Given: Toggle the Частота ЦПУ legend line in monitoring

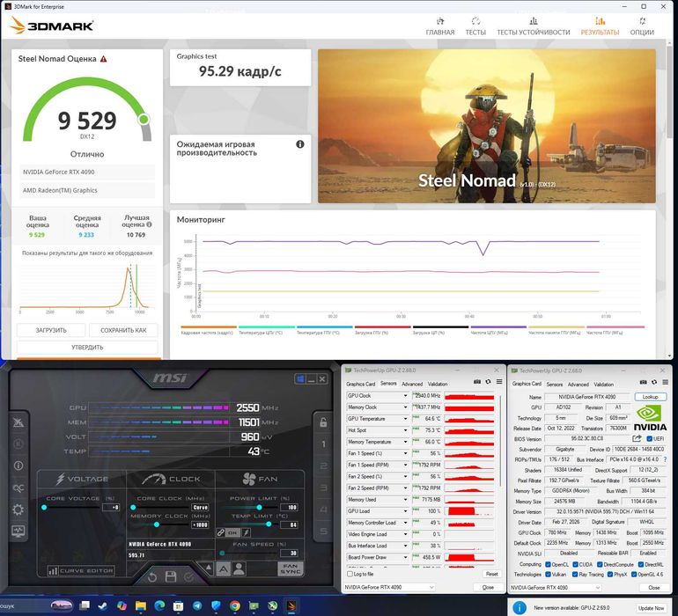Looking at the screenshot, I should 498,330.
